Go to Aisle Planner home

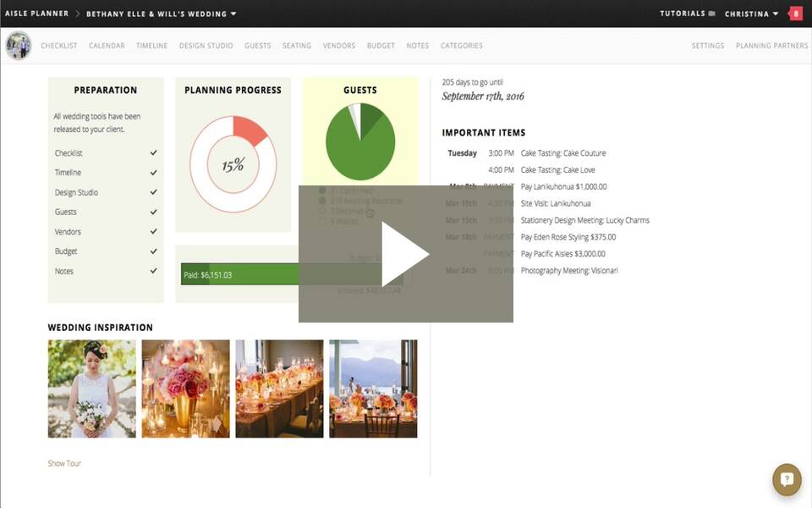(x=36, y=14)
